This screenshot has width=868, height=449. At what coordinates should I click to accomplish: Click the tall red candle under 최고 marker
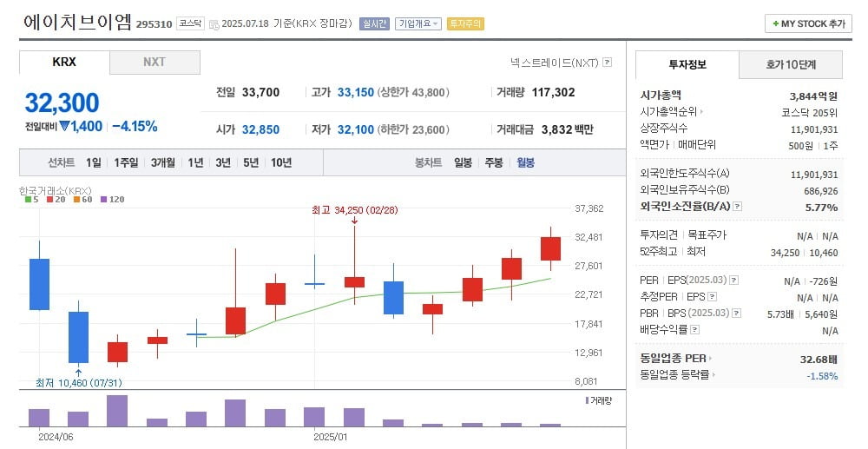[354, 281]
